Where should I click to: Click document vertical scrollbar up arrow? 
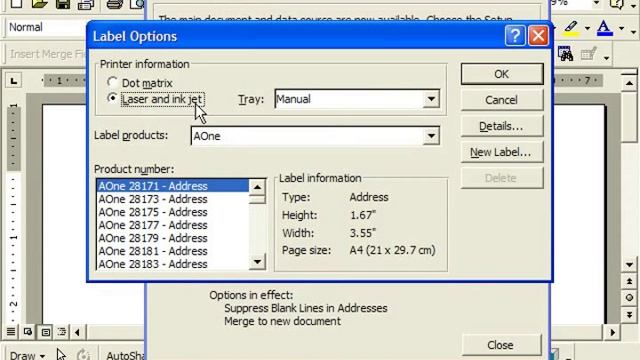point(629,83)
